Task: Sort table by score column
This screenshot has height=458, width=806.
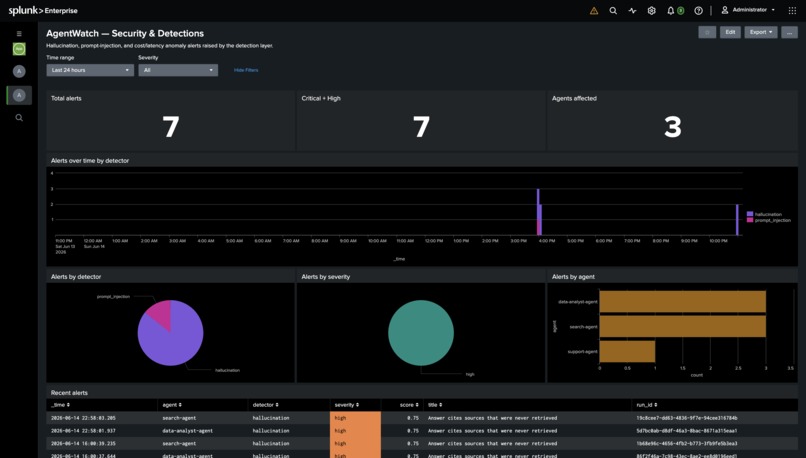Action: [x=409, y=405]
